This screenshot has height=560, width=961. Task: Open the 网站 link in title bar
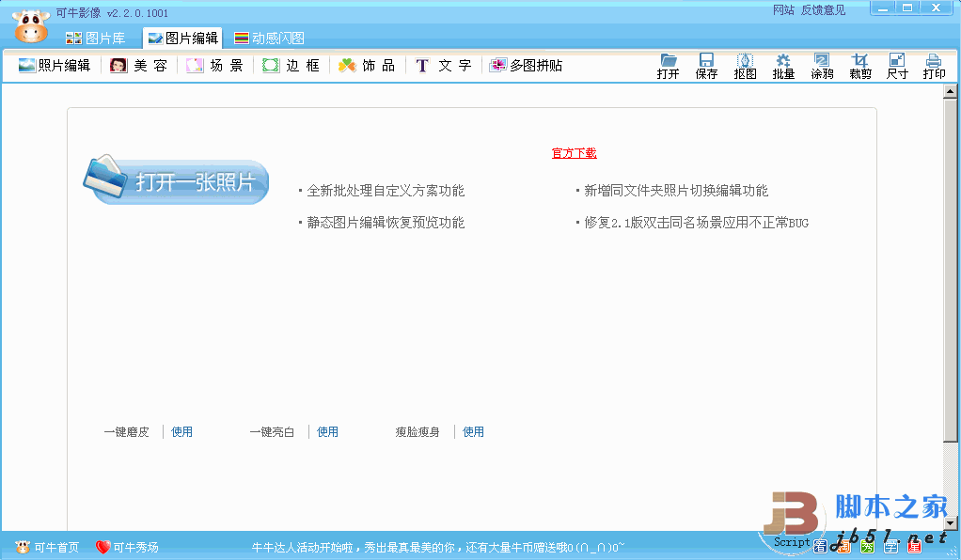pos(783,9)
